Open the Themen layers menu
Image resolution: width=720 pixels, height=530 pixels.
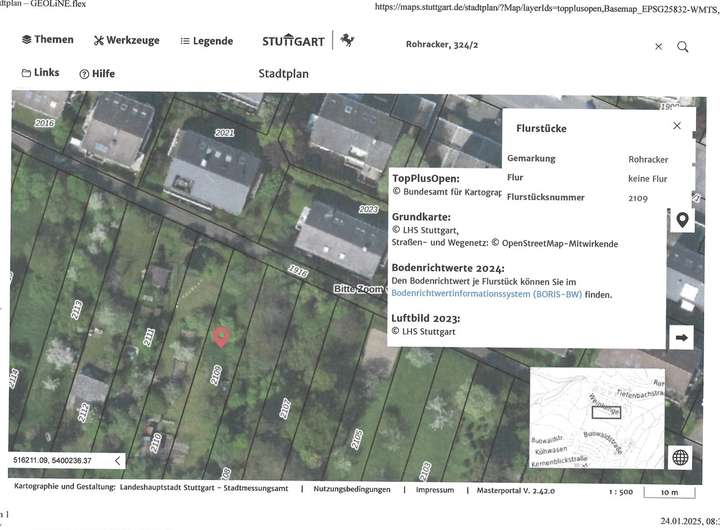[x=48, y=40]
